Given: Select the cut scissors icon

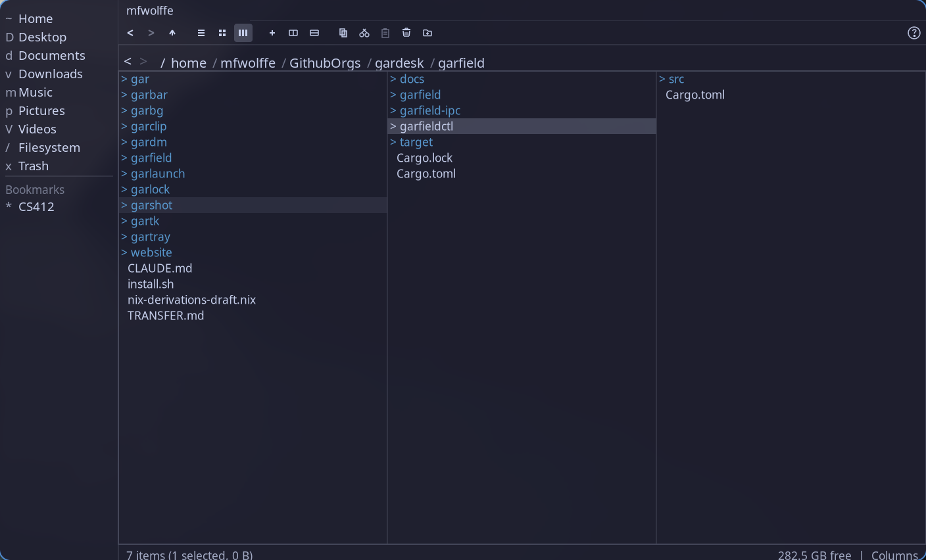Looking at the screenshot, I should (x=364, y=32).
